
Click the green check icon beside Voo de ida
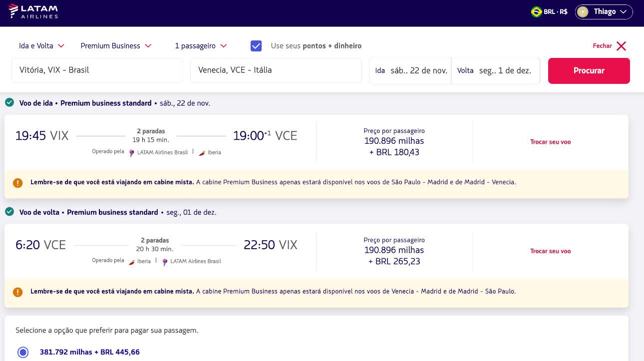point(9,102)
